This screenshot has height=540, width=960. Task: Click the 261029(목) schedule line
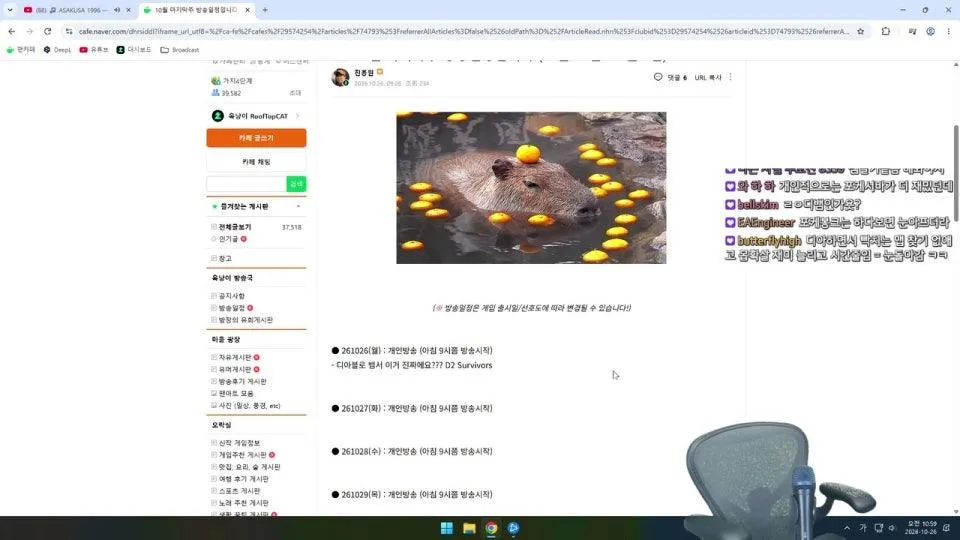(x=411, y=494)
